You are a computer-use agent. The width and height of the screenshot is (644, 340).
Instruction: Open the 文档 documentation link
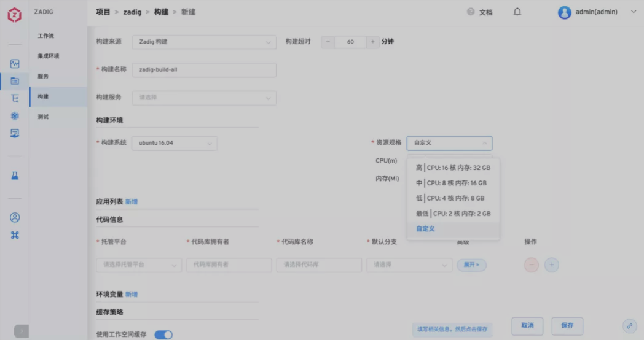click(485, 12)
